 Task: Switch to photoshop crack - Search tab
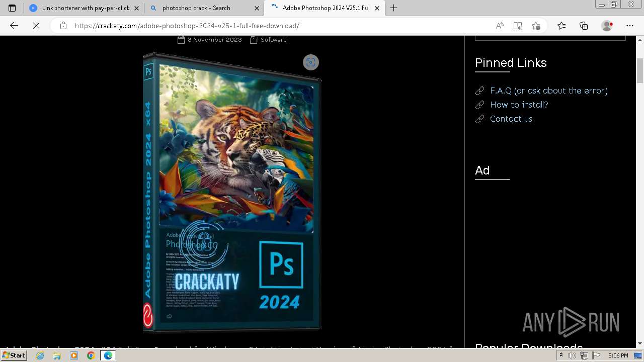click(x=204, y=8)
